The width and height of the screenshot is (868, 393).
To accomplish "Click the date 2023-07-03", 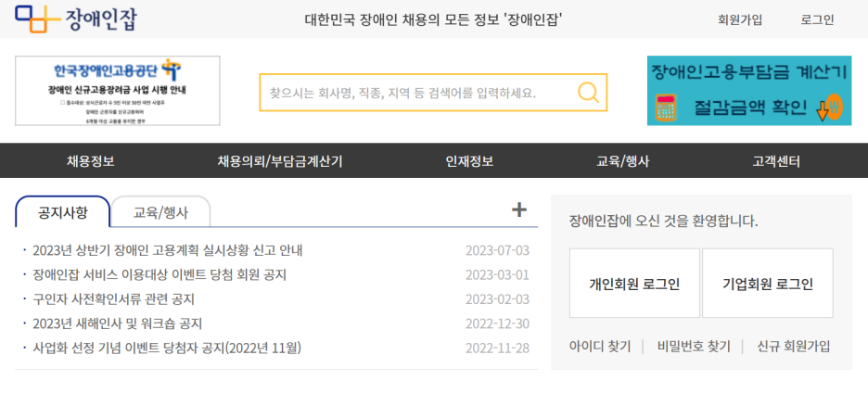I will [x=497, y=251].
